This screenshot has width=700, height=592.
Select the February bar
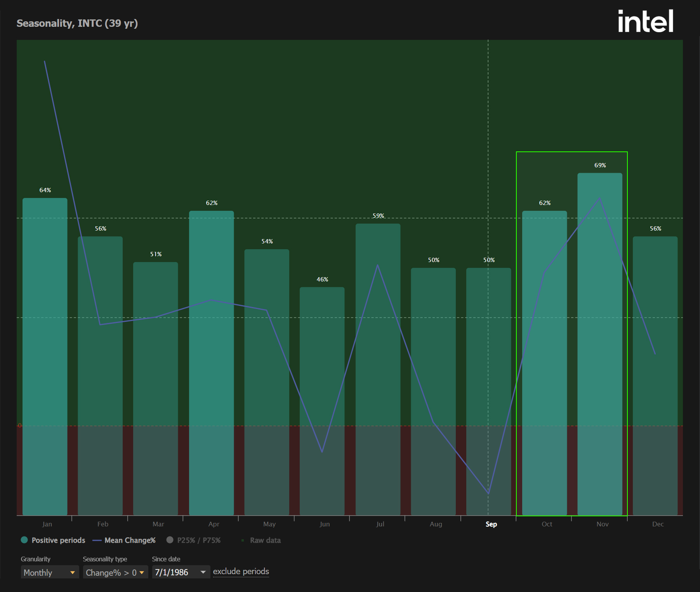100,376
